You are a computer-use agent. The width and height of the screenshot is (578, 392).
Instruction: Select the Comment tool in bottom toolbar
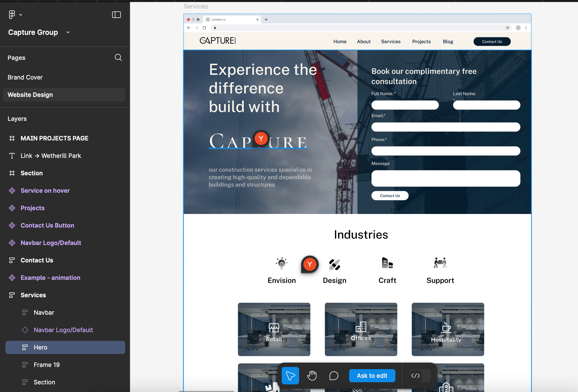(334, 376)
